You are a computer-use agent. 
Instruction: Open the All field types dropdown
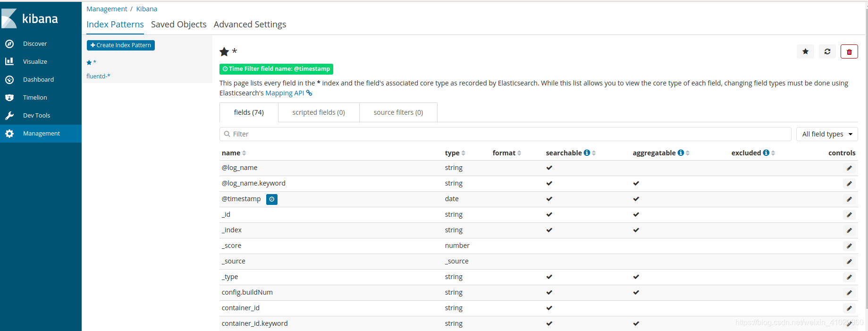(x=827, y=134)
